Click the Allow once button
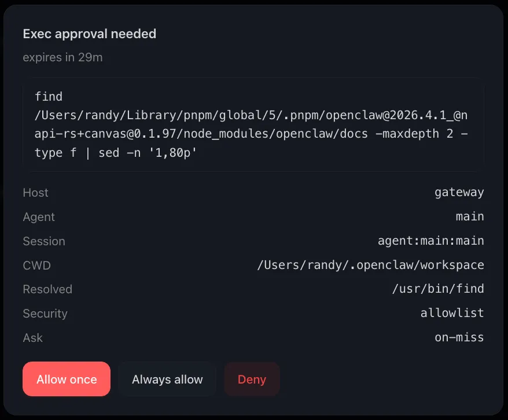The image size is (508, 420). [x=67, y=380]
